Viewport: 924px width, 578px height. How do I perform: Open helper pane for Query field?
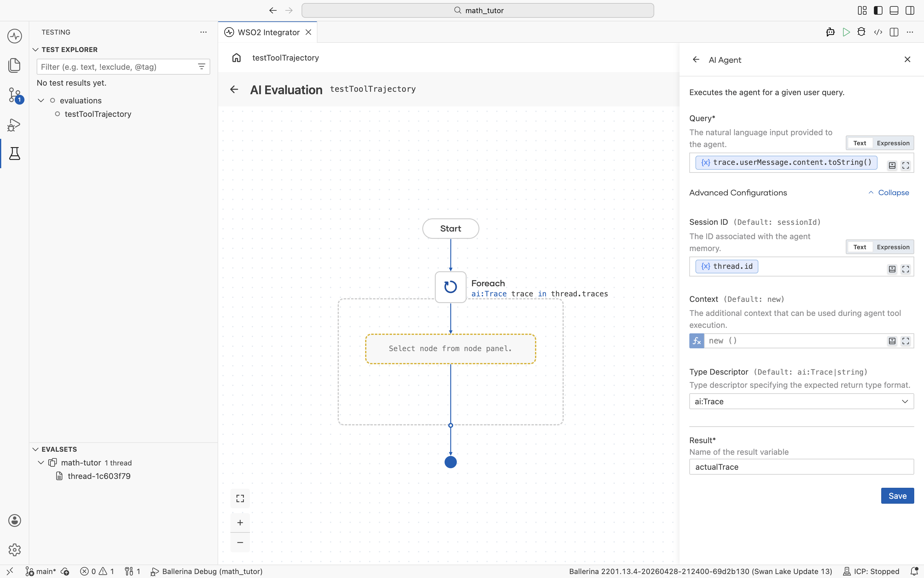(892, 165)
